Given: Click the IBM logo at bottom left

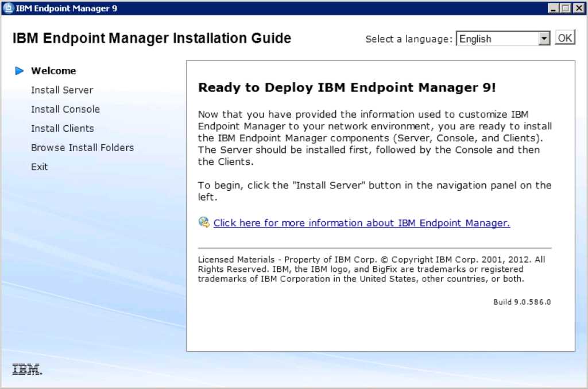Looking at the screenshot, I should tap(27, 370).
